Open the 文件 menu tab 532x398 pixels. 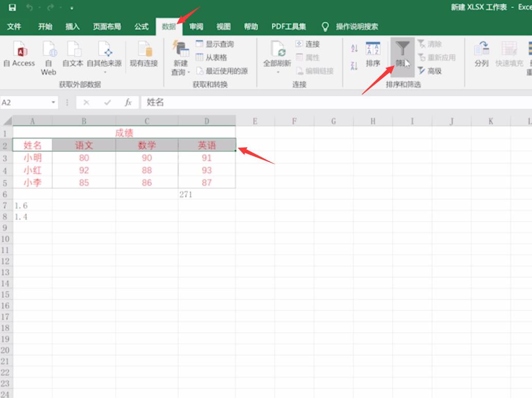pos(14,26)
